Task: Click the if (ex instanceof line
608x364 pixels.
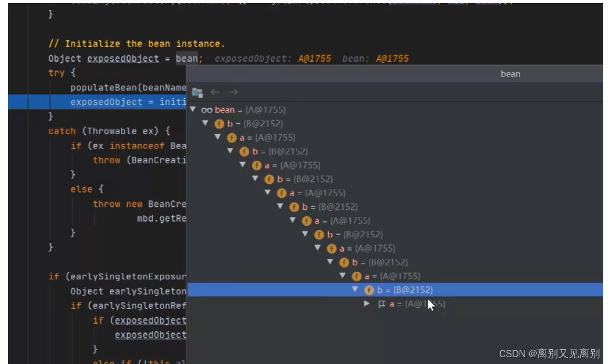Action: tap(128, 146)
